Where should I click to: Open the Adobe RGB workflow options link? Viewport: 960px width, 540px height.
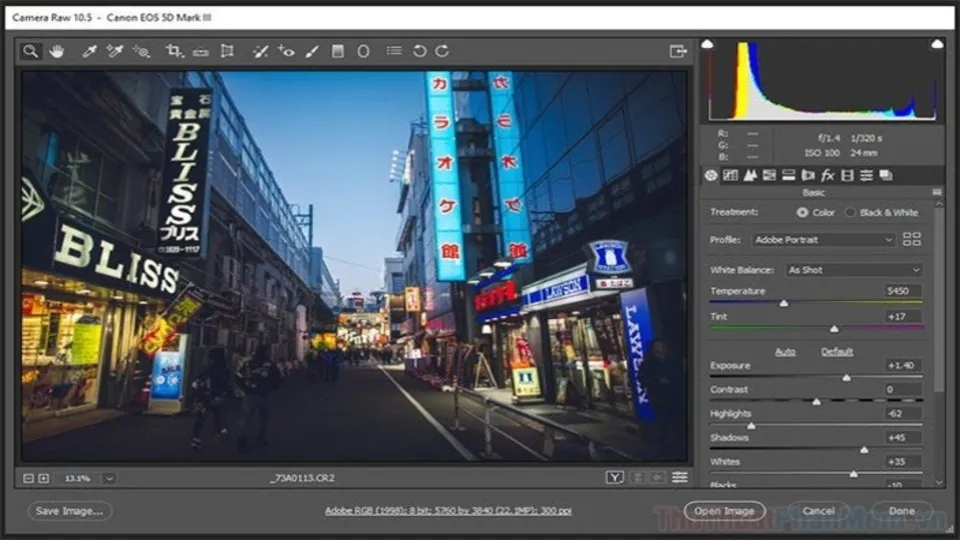tap(448, 511)
